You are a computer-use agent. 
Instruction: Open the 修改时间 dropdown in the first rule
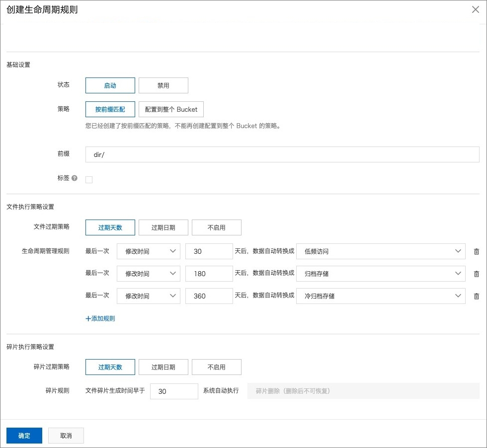pyautogui.click(x=148, y=251)
